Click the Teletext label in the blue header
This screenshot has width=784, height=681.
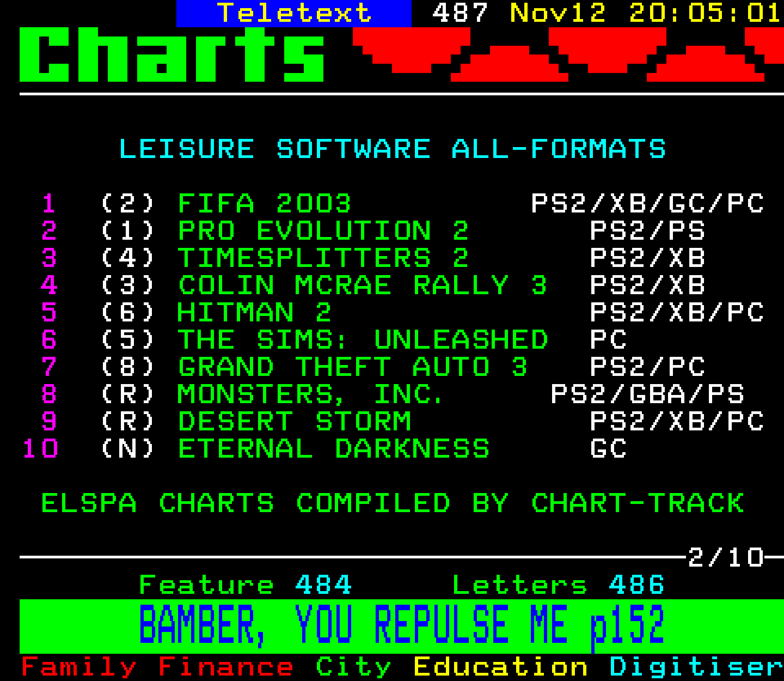click(x=294, y=13)
